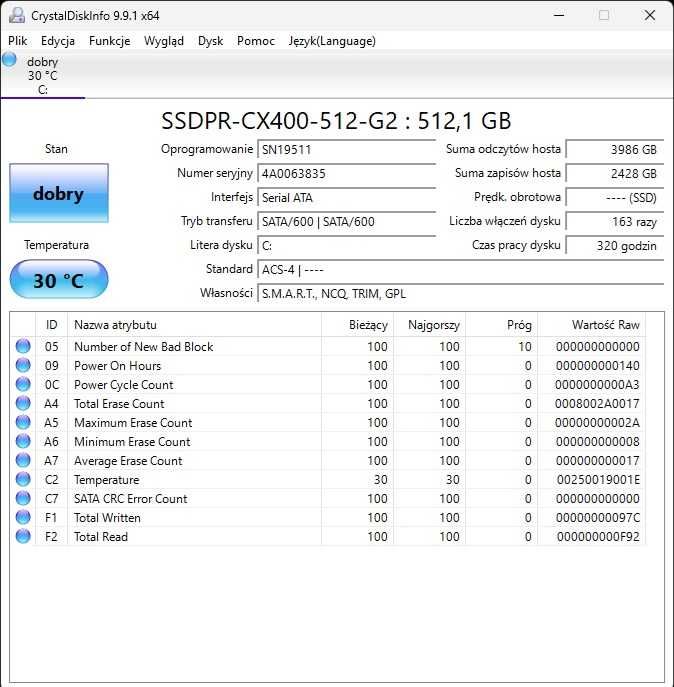Click raw value 0000000097C
The height and width of the screenshot is (687, 674).
click(x=598, y=518)
